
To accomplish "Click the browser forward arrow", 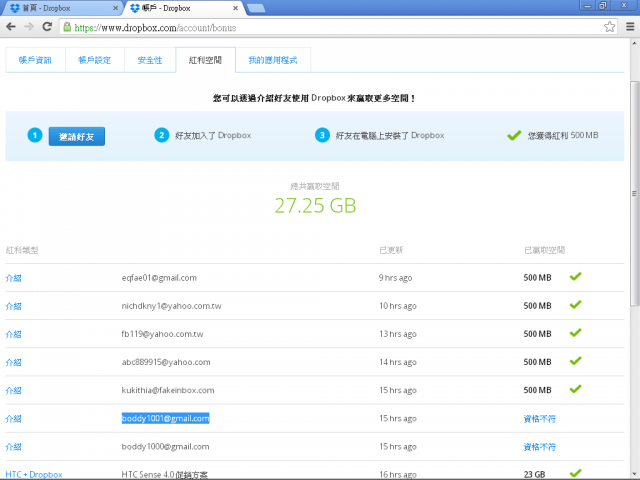I will coord(29,27).
